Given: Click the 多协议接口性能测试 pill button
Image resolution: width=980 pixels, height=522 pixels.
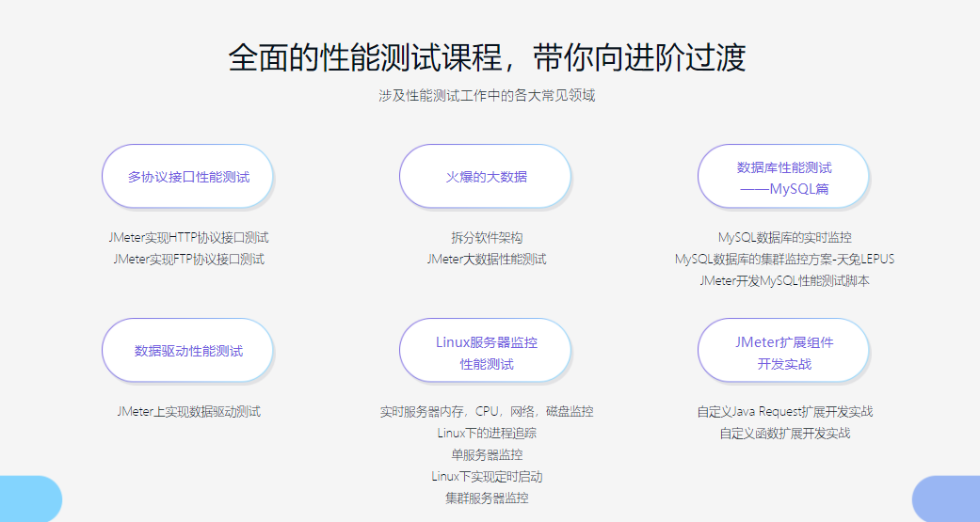Looking at the screenshot, I should coord(188,177).
